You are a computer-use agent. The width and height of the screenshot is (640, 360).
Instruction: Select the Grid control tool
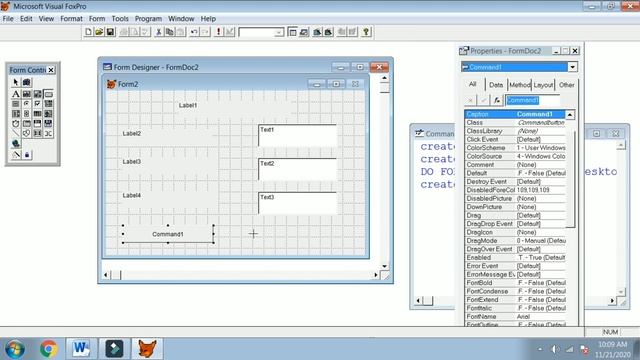(x=38, y=113)
